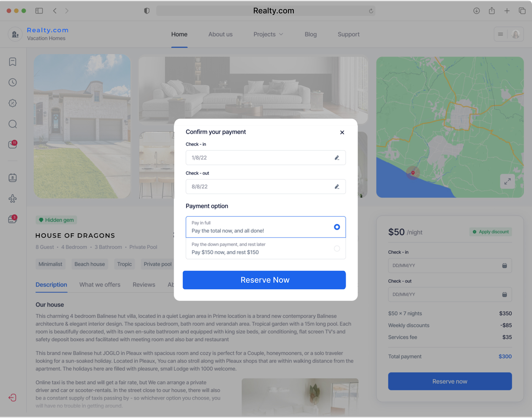Screen dimensions: 532x418
Task: Click the discount badge sidebar icon
Action: click(x=12, y=103)
